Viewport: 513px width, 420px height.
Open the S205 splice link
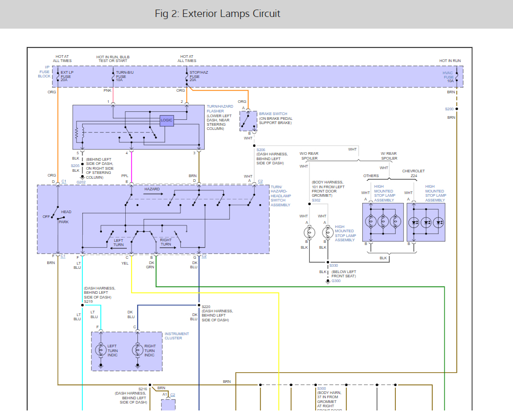point(75,166)
